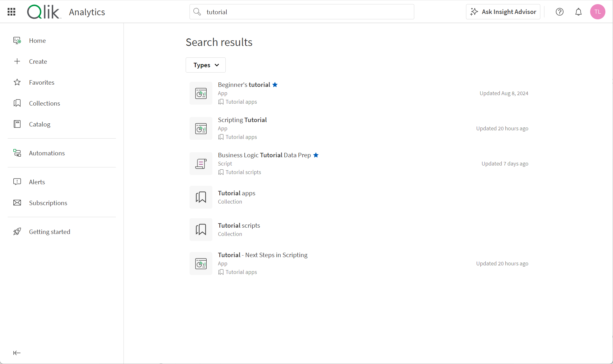Expand the Types filter dropdown
The height and width of the screenshot is (364, 613).
coord(206,65)
